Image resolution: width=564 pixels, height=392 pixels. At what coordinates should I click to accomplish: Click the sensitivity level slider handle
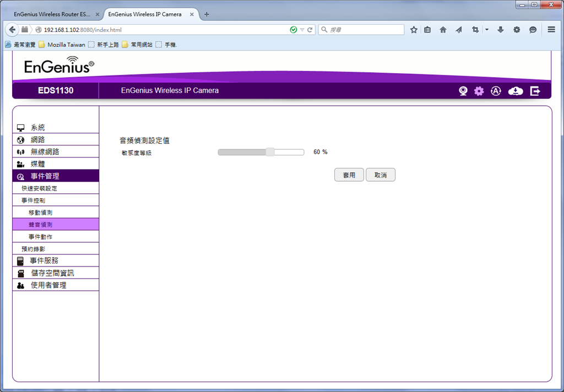pos(270,152)
